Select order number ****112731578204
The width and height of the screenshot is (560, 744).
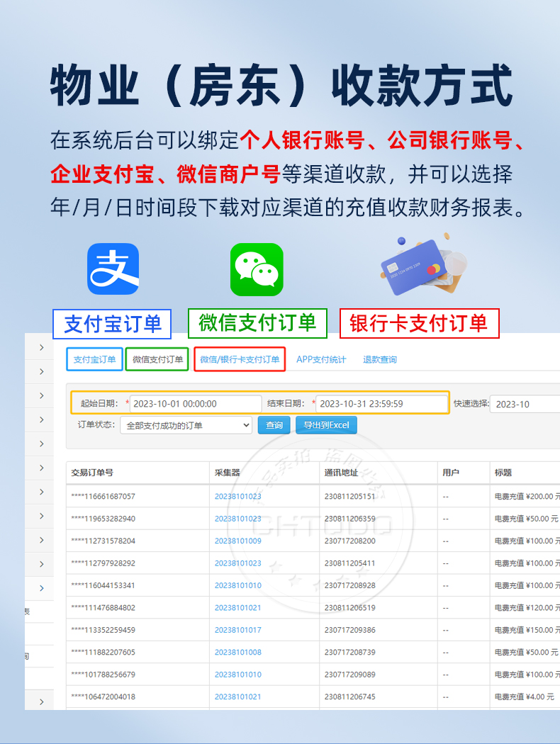click(103, 541)
